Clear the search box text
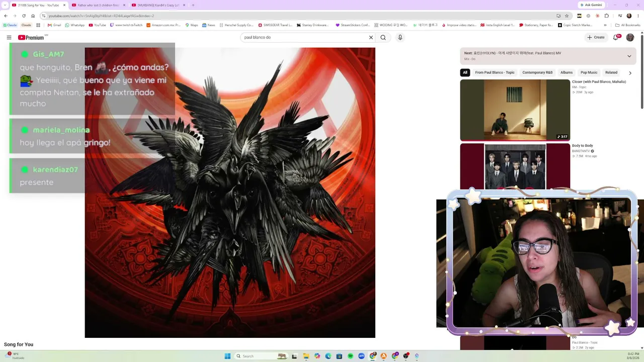 [x=371, y=37]
